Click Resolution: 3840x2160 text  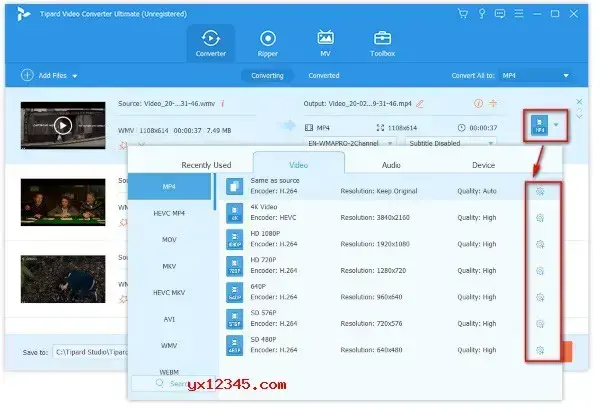click(x=375, y=217)
